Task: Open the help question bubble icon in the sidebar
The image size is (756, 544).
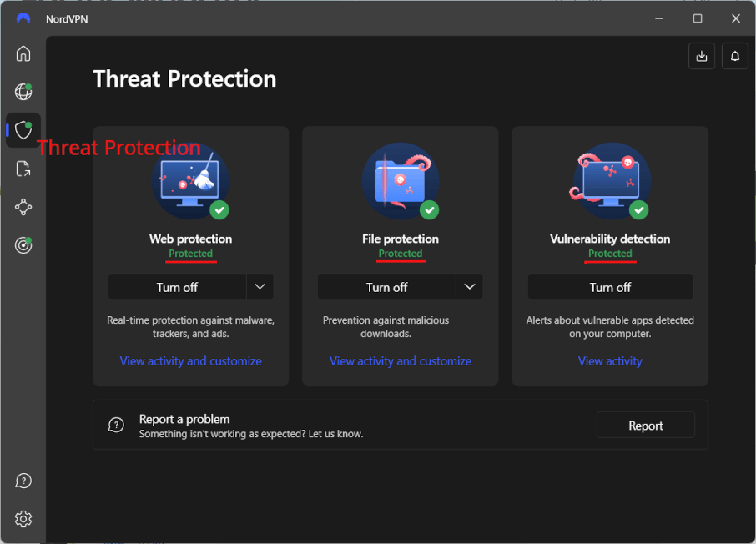Action: (x=23, y=481)
